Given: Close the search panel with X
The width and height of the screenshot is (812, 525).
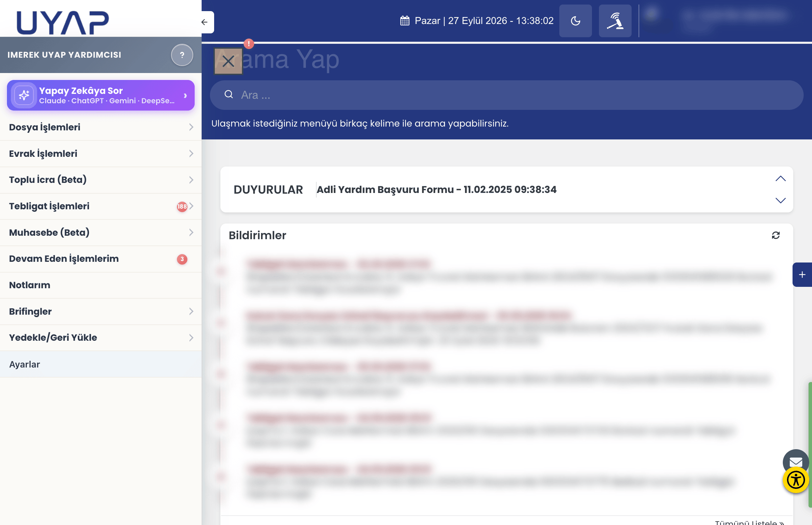Looking at the screenshot, I should coord(228,61).
